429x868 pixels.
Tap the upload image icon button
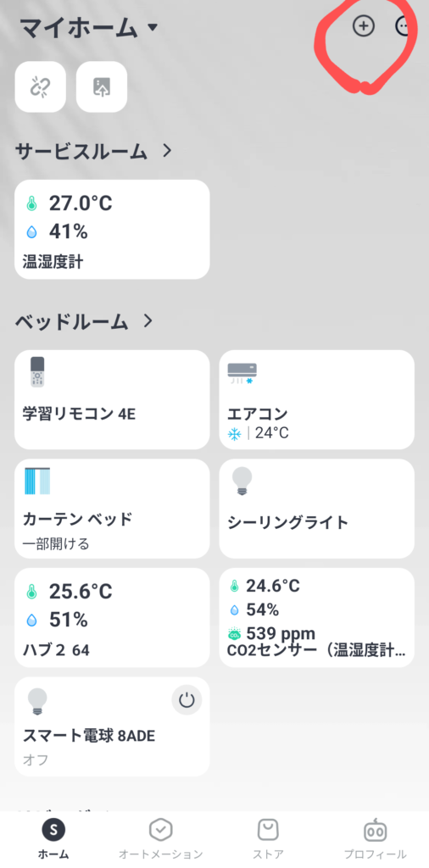[x=102, y=87]
